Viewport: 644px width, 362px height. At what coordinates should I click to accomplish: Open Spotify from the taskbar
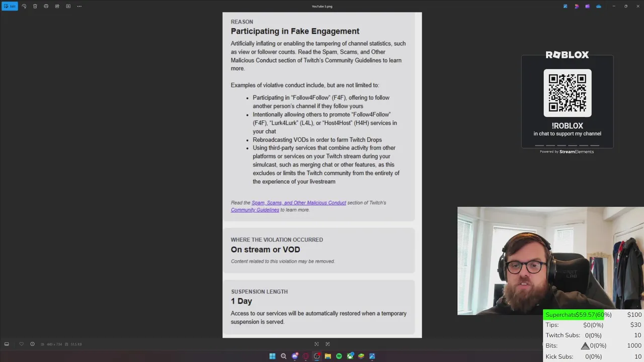(339, 356)
